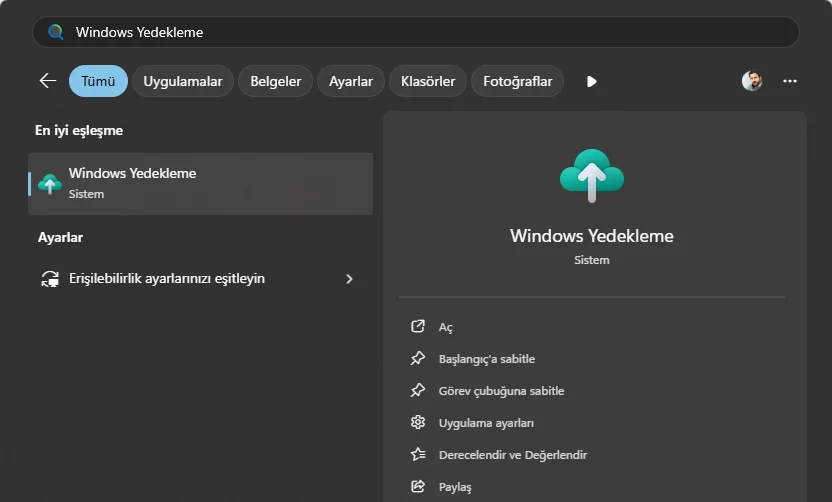This screenshot has height=502, width=832.
Task: Switch to the Klasörler filter
Action: (x=428, y=81)
